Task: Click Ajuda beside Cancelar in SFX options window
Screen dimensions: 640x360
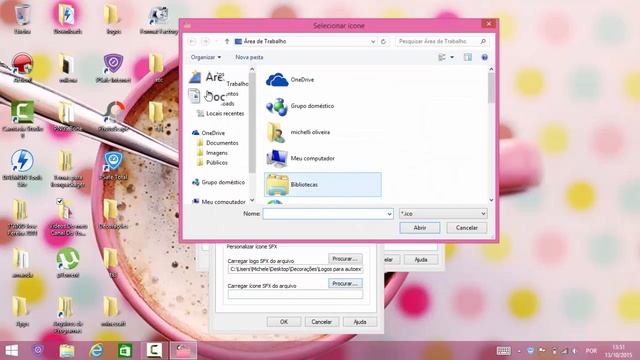Action: 360,322
